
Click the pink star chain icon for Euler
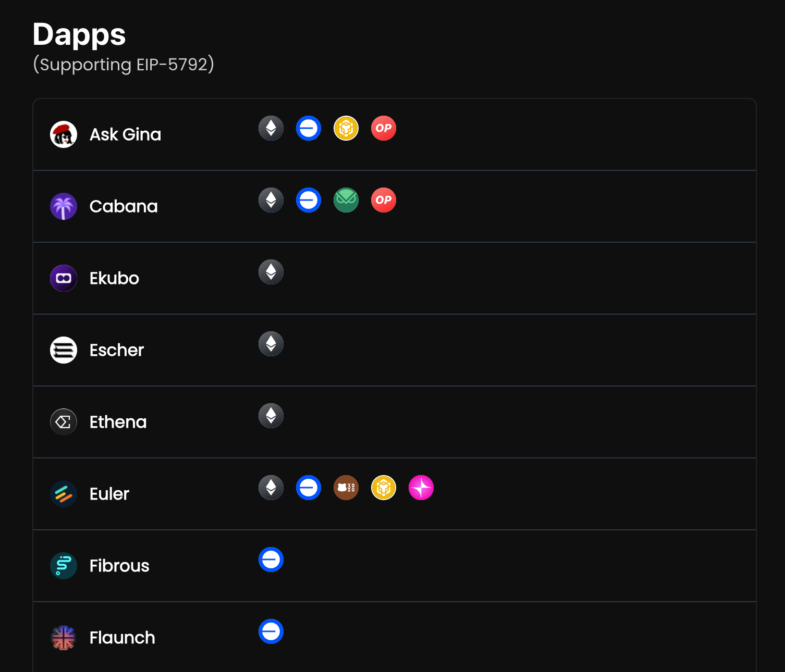click(x=421, y=488)
